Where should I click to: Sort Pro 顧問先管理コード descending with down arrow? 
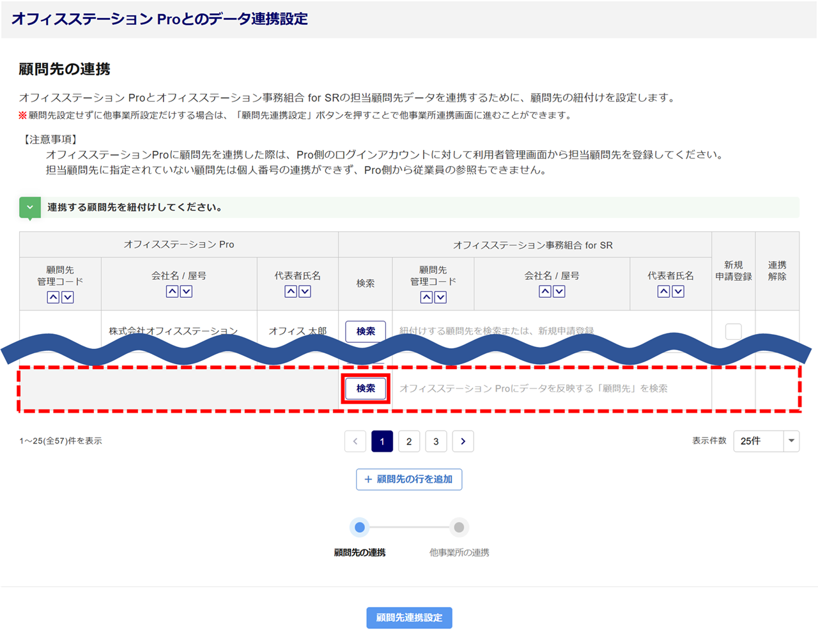click(x=68, y=297)
